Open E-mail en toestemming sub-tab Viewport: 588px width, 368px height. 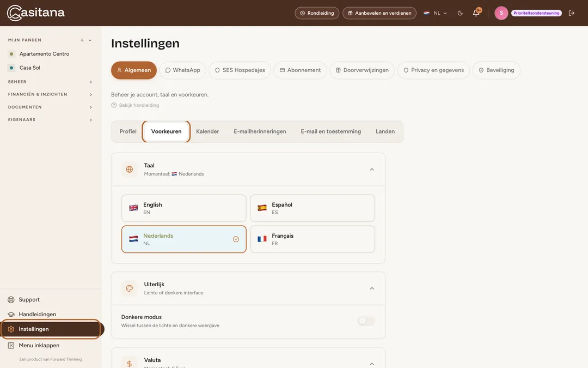331,131
